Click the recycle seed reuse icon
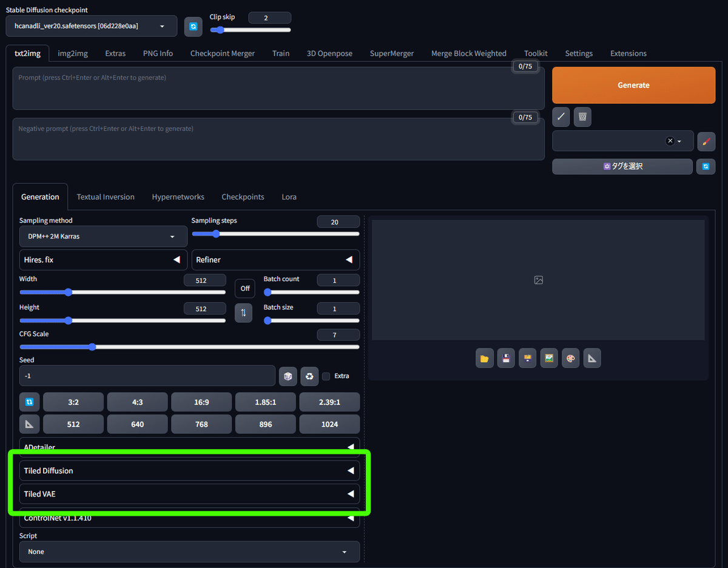 point(309,376)
